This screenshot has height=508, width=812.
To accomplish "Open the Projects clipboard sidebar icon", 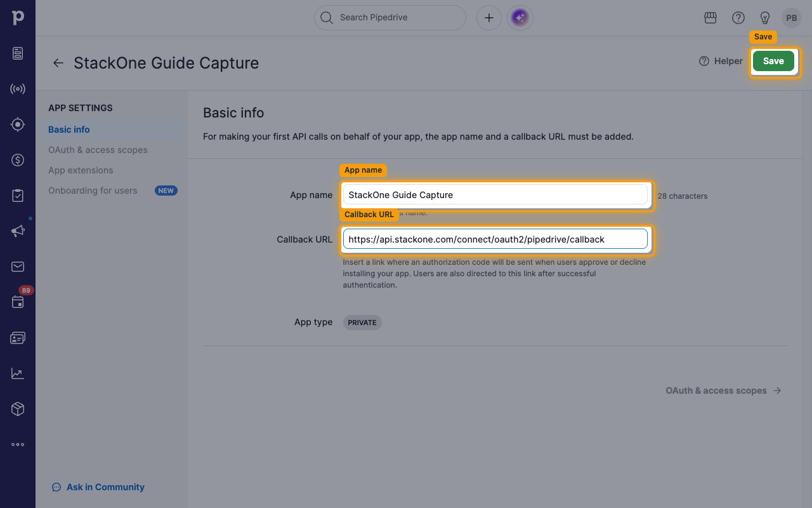I will [18, 196].
